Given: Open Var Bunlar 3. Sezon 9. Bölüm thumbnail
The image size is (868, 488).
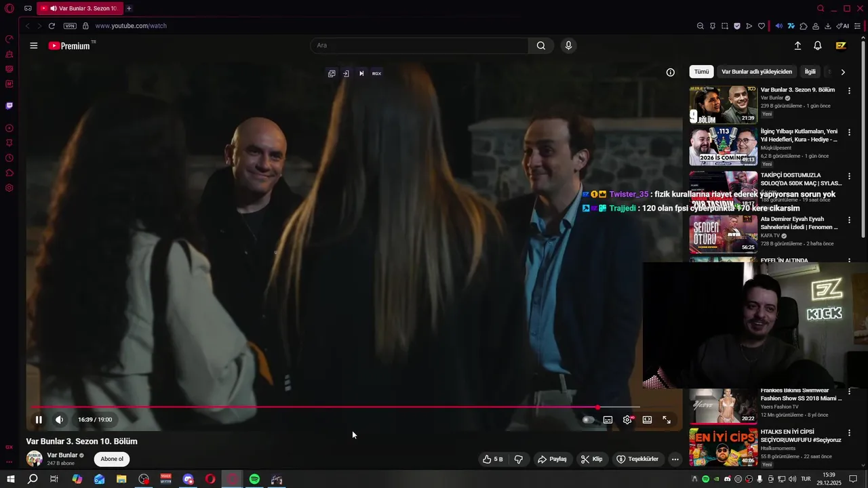Looking at the screenshot, I should pyautogui.click(x=724, y=104).
